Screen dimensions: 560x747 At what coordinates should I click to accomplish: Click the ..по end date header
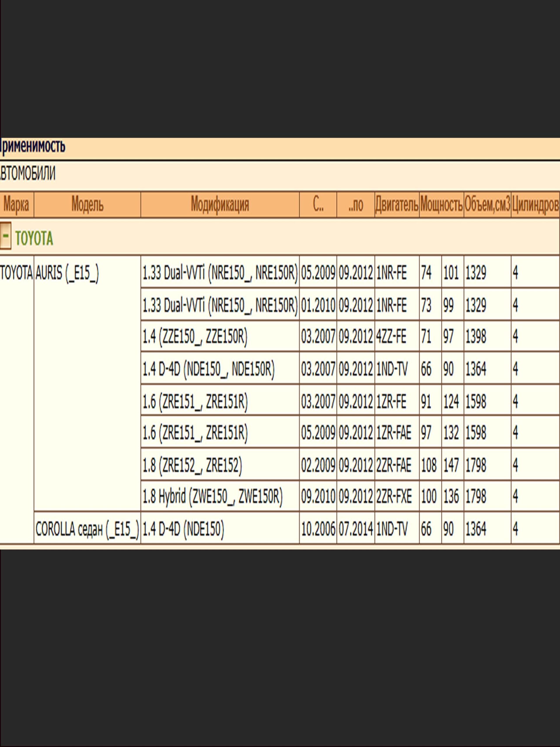click(x=356, y=205)
